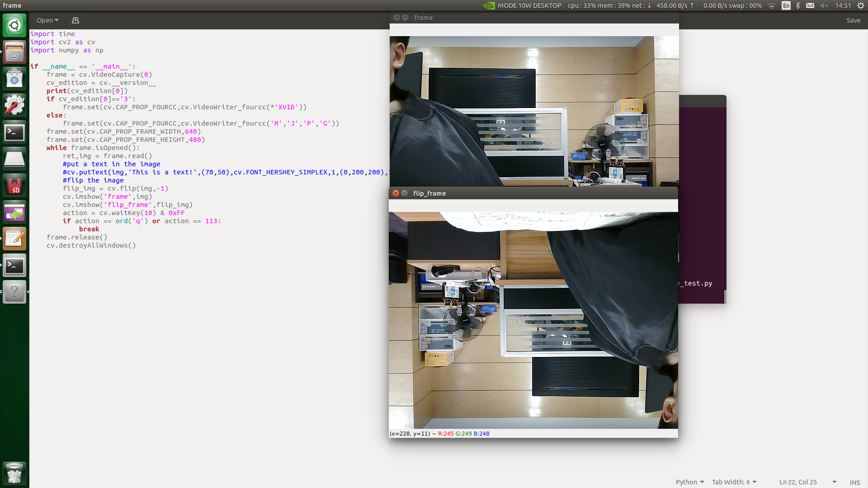Toggle the muted volume indicator
Image resolution: width=868 pixels, height=488 pixels.
824,5
